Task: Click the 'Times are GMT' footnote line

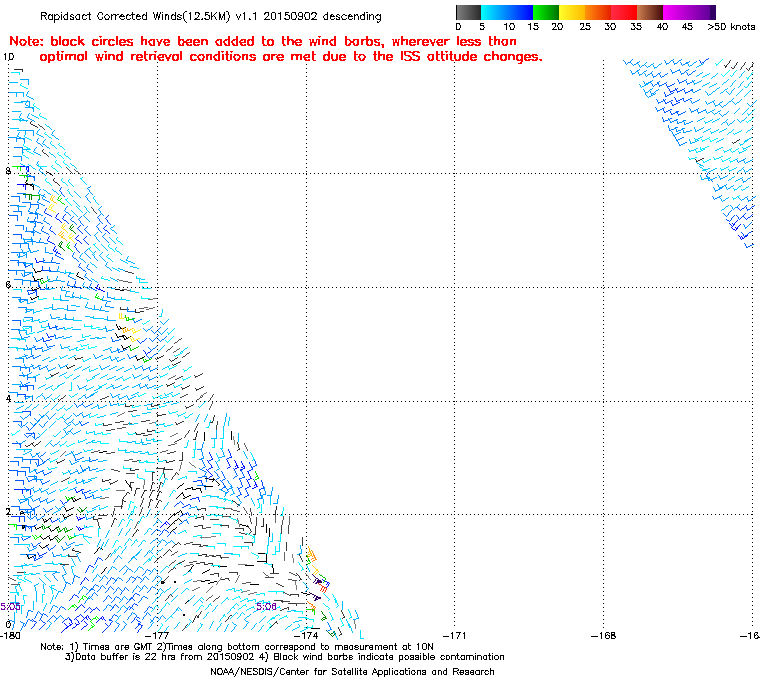Action: [x=237, y=647]
